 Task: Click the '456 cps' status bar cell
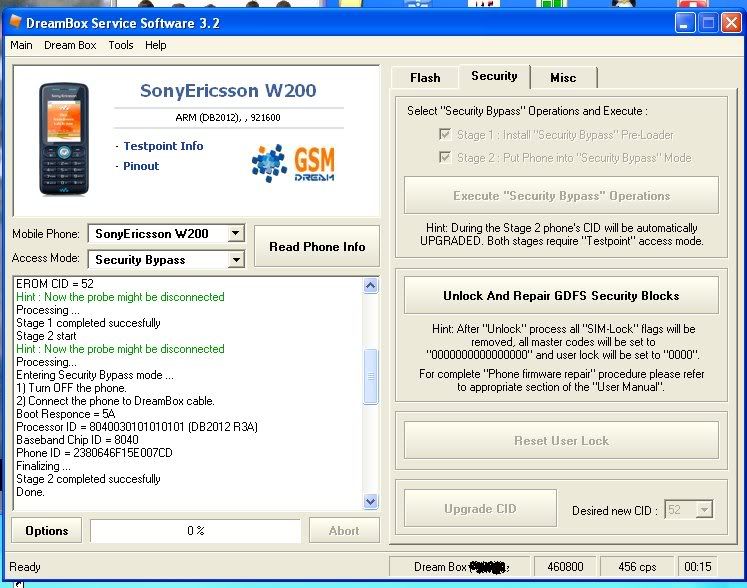click(x=637, y=567)
